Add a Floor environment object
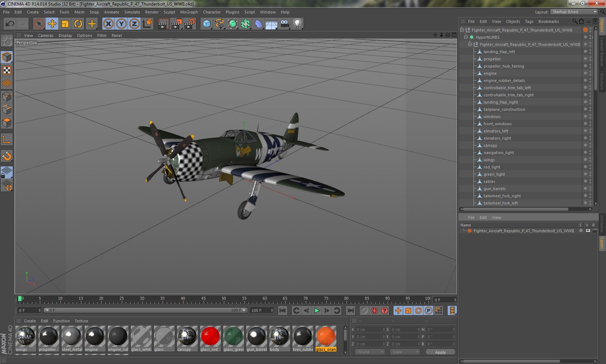This screenshot has width=606, height=364. click(272, 24)
